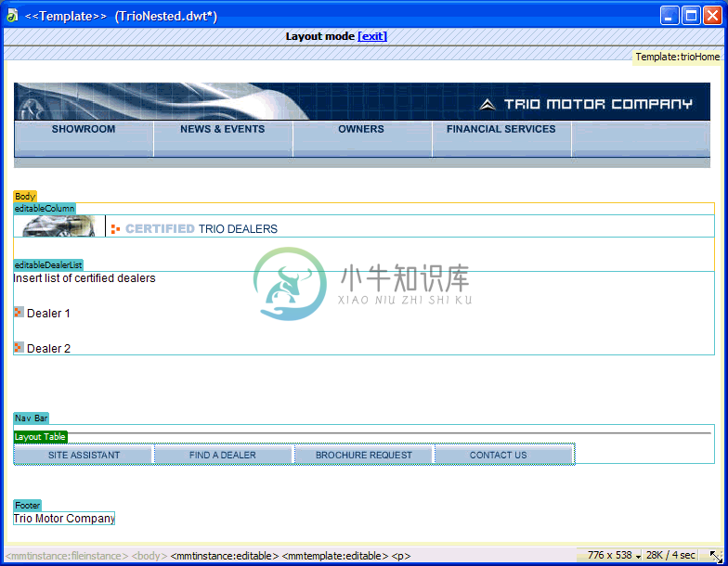
Task: Open the window size 776 x 538 dropdown
Action: click(x=614, y=555)
